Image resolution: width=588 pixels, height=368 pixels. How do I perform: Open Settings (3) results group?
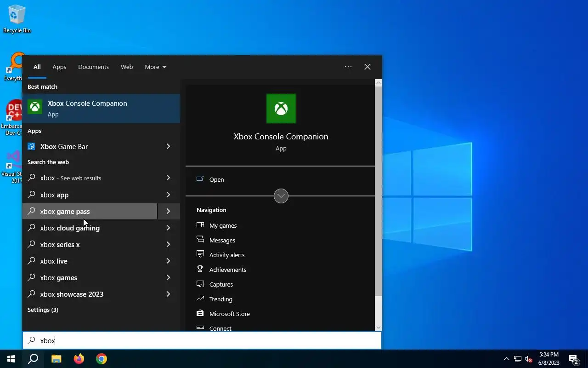[43, 310]
